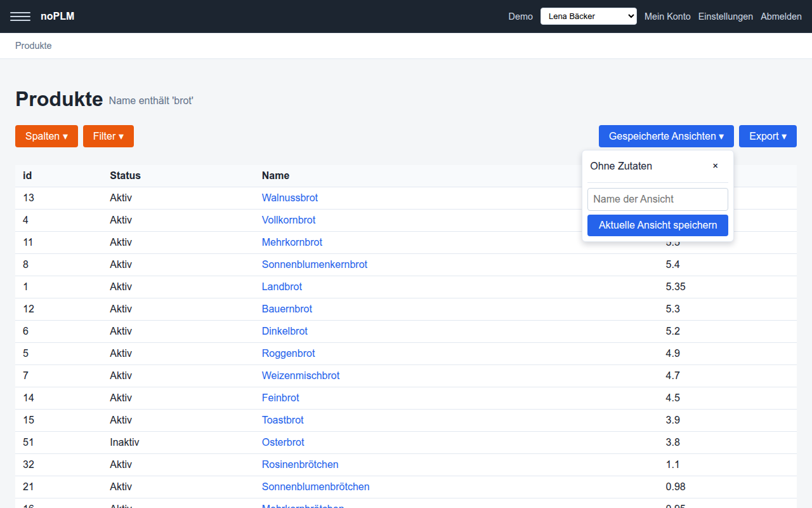The width and height of the screenshot is (812, 508).
Task: Open the Lena Bäcker user selector
Action: [589, 17]
